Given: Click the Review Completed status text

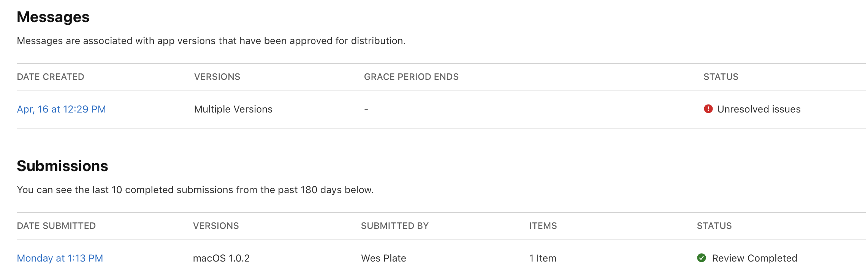Looking at the screenshot, I should click(754, 258).
